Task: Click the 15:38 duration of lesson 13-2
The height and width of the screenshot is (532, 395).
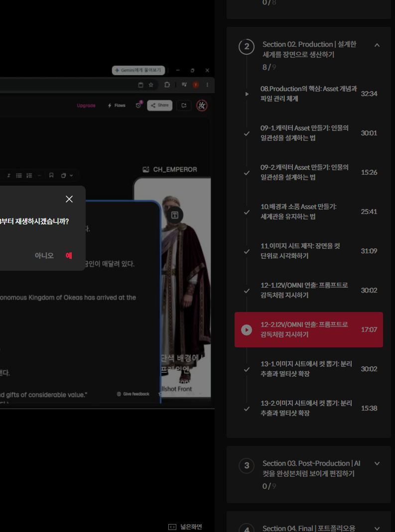Action: (x=369, y=408)
